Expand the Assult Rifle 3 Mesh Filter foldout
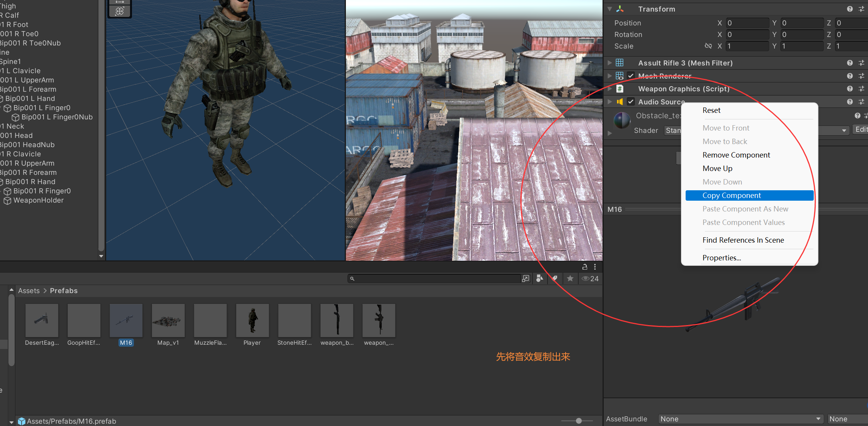Screen dimensions: 868x426 coord(609,62)
